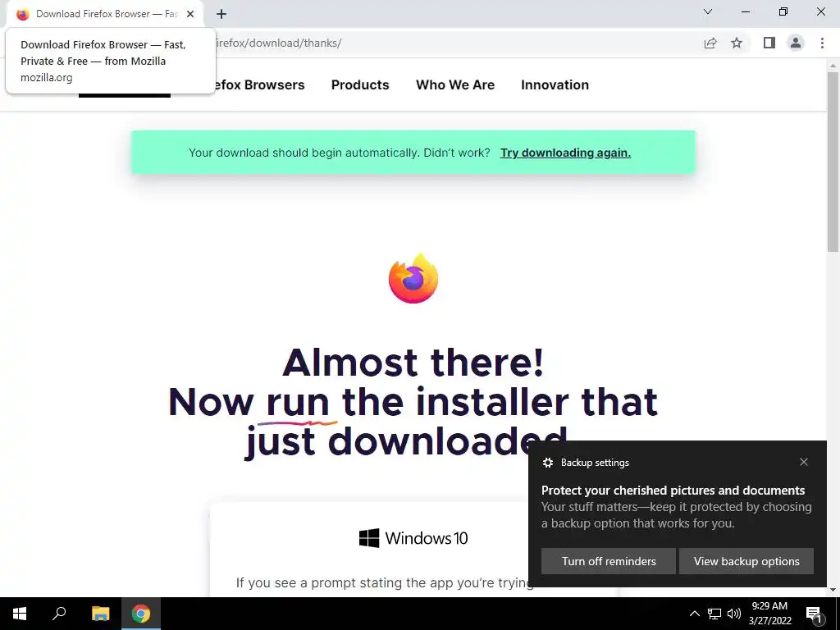This screenshot has width=840, height=630.
Task: Close the Download Firefox Browser tab
Action: (190, 14)
